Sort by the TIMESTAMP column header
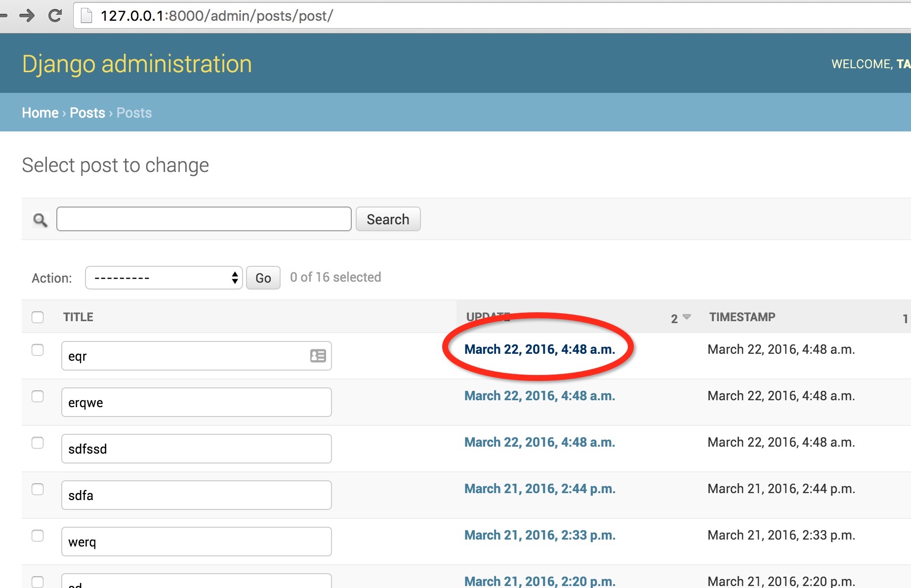 [743, 317]
